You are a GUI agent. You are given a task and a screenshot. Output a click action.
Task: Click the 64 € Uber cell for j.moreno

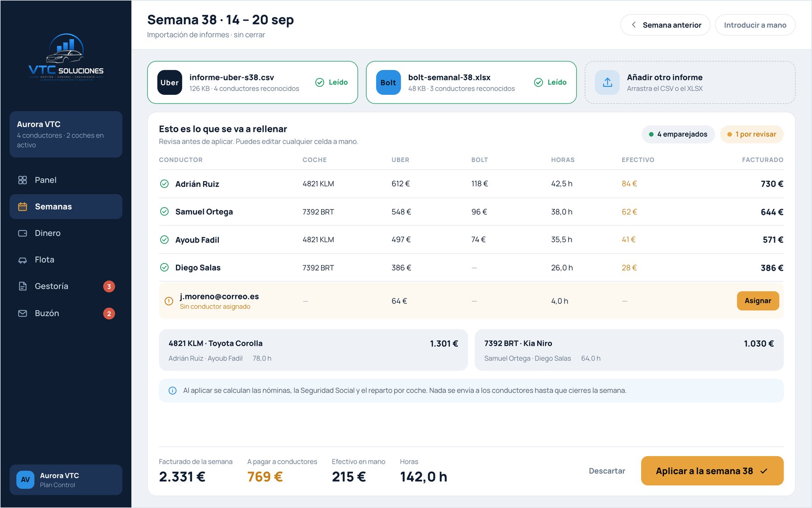coord(399,301)
